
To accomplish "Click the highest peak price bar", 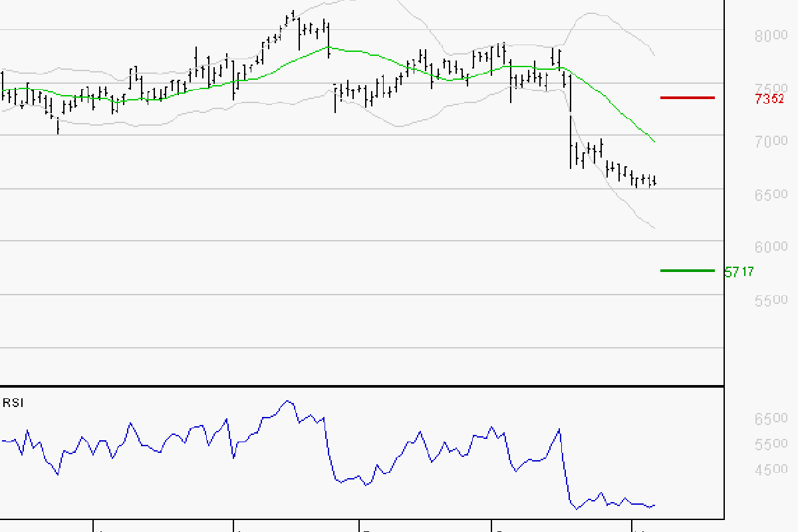I will [293, 16].
